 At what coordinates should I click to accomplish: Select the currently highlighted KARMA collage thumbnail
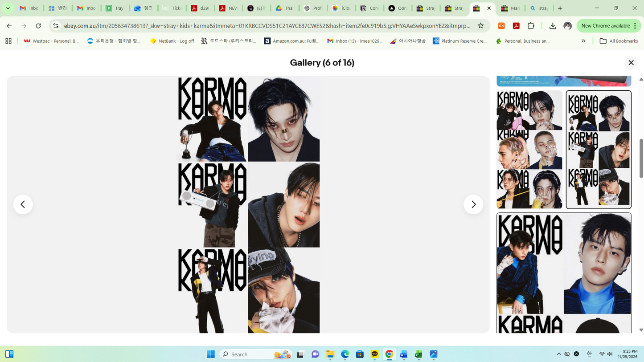point(599,150)
